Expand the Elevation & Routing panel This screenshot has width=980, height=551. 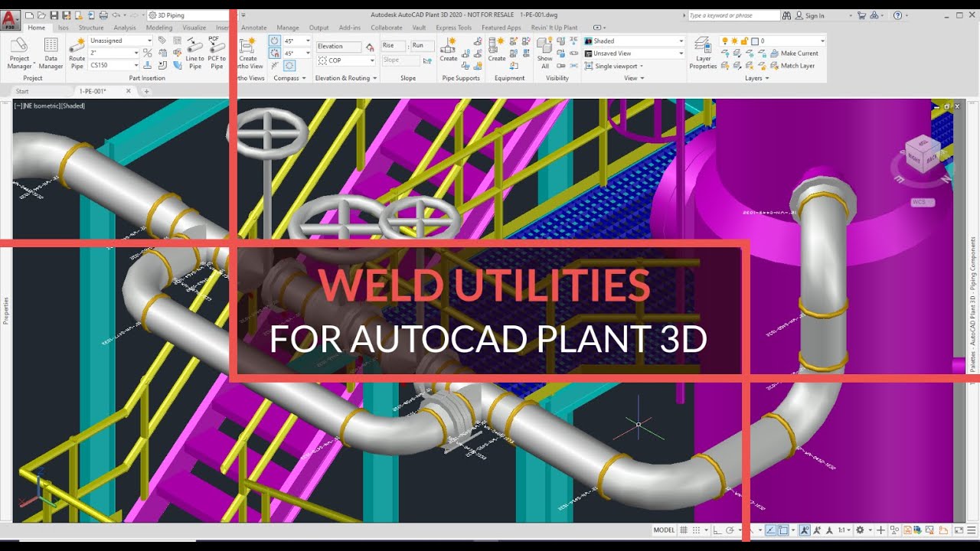tap(346, 78)
